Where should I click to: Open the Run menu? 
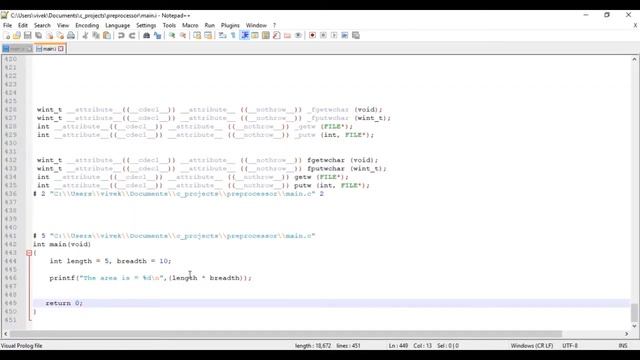(209, 25)
